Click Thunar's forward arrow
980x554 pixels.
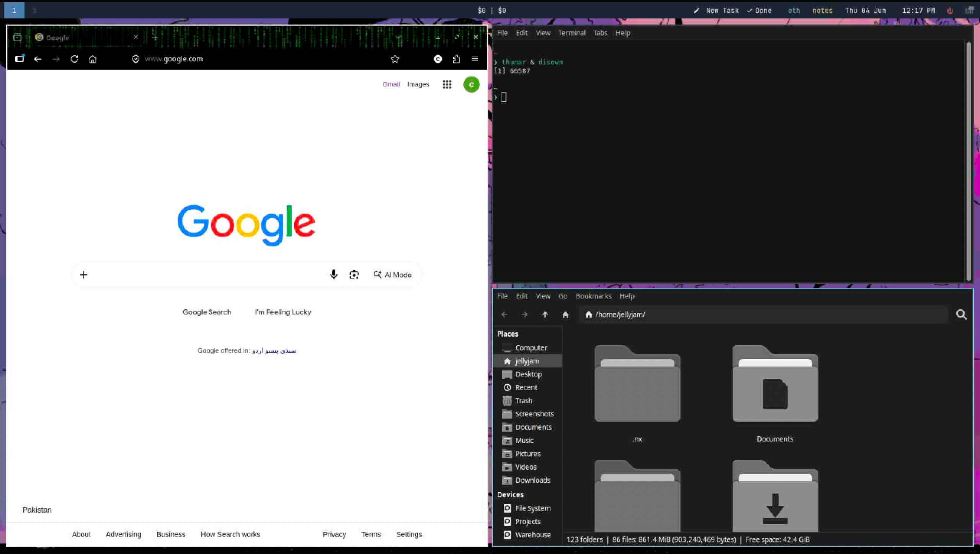coord(524,314)
